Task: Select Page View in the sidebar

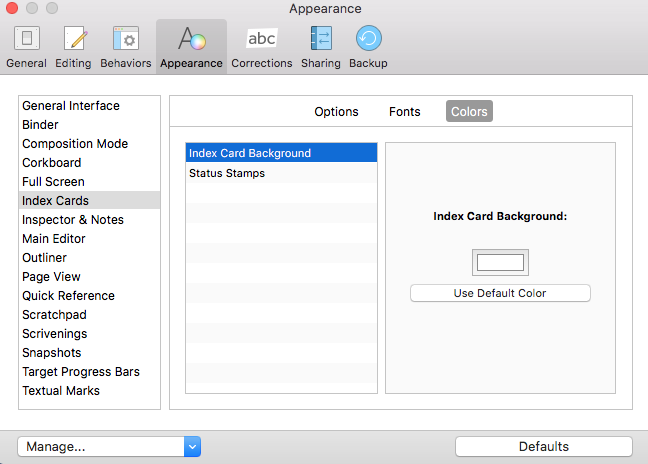Action: coord(89,277)
